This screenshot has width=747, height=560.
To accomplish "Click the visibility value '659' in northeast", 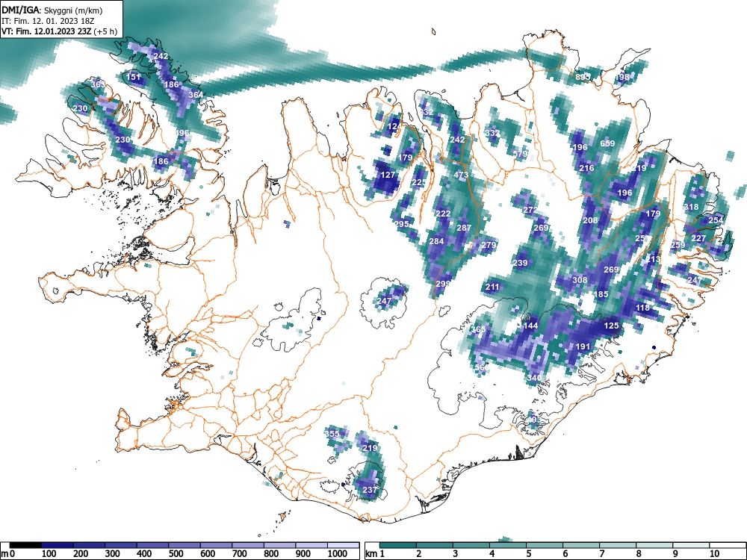I will point(607,143).
